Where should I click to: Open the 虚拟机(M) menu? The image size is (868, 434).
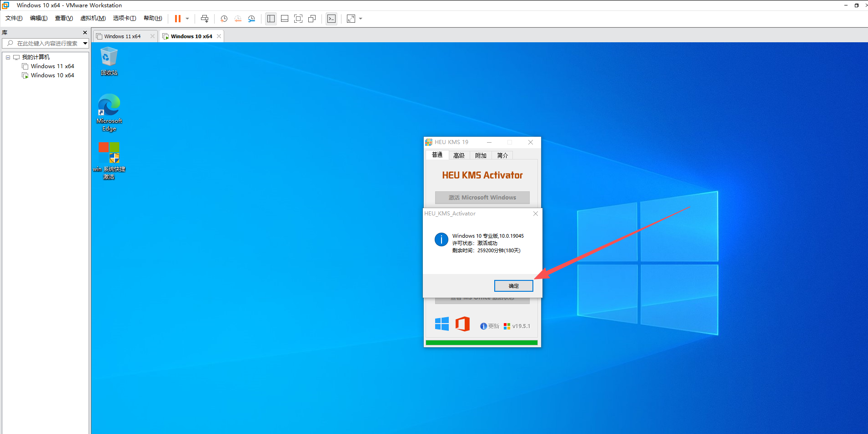93,18
